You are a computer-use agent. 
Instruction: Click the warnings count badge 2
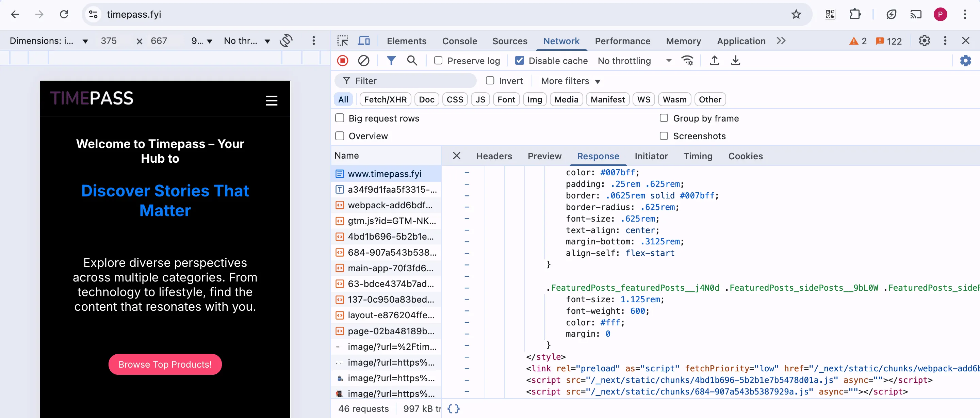pos(858,41)
